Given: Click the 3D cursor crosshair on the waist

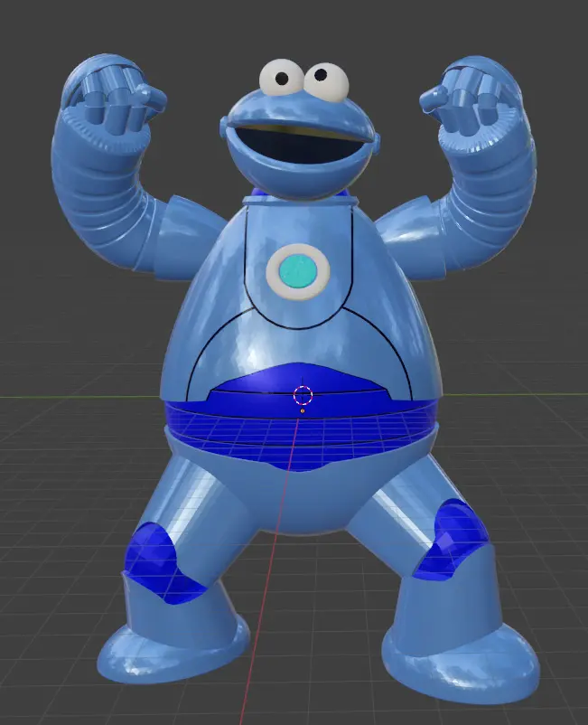Looking at the screenshot, I should pos(303,395).
